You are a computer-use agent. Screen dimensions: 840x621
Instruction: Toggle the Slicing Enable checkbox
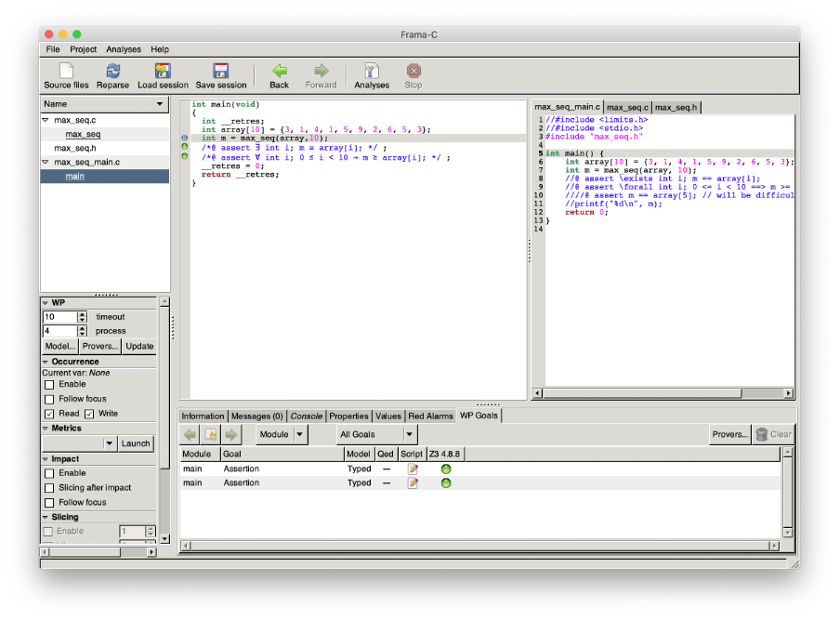pos(48,532)
